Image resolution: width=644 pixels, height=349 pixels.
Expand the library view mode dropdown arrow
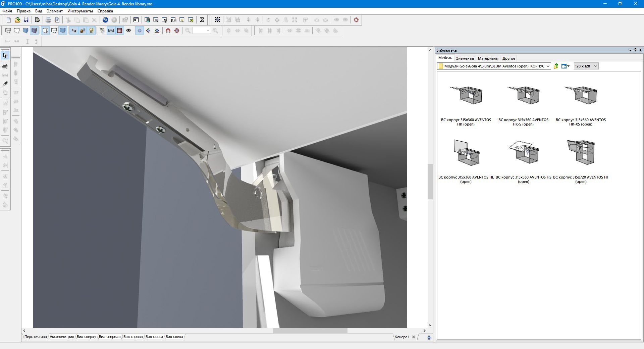[x=568, y=66]
